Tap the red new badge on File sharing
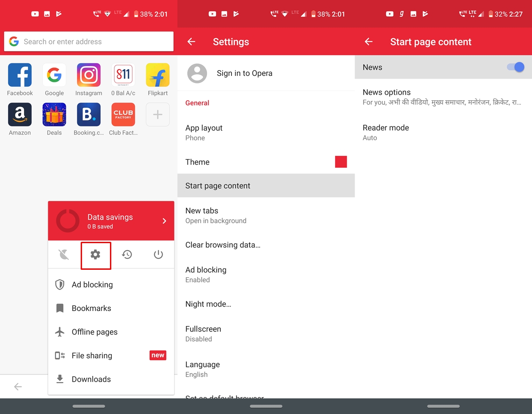The width and height of the screenshot is (532, 414). click(158, 355)
